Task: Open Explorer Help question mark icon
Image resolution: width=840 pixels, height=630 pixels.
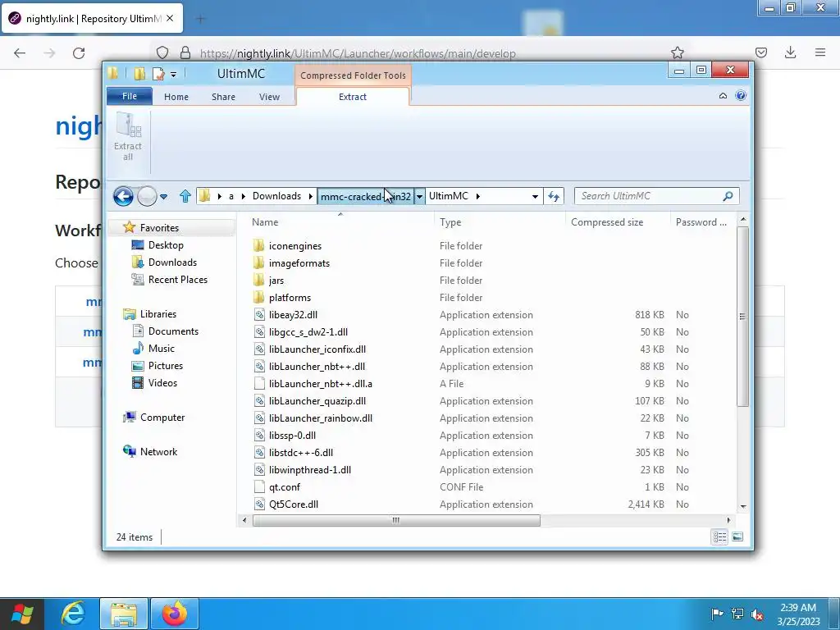Action: pyautogui.click(x=741, y=96)
